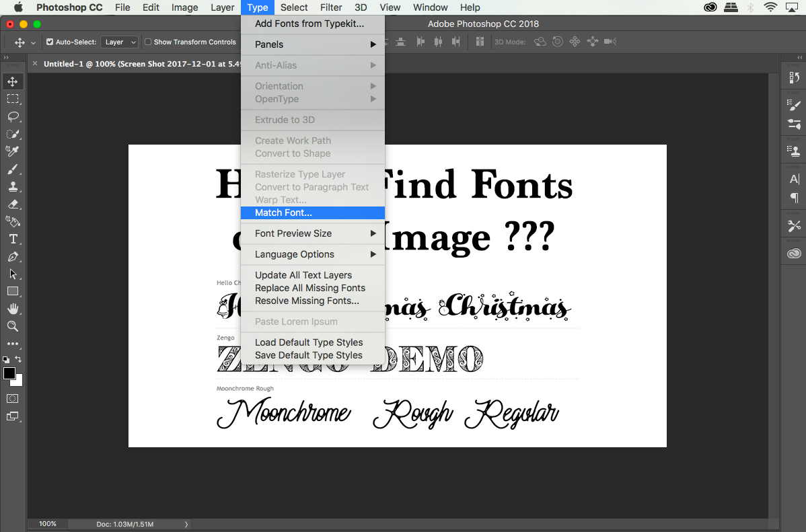
Task: Uncheck the Auto-Select checkbox
Action: (50, 42)
